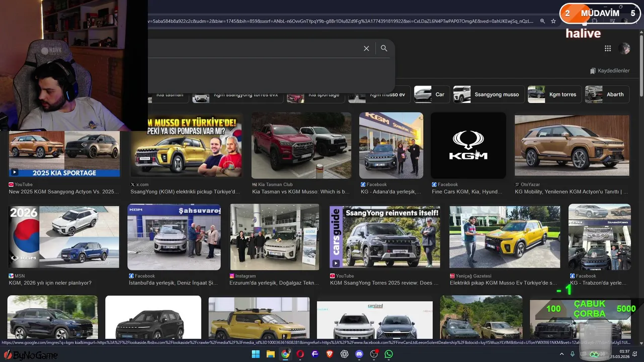Click the 'Kia Tasman Club' source label
Image resolution: width=644 pixels, height=362 pixels.
click(x=275, y=185)
